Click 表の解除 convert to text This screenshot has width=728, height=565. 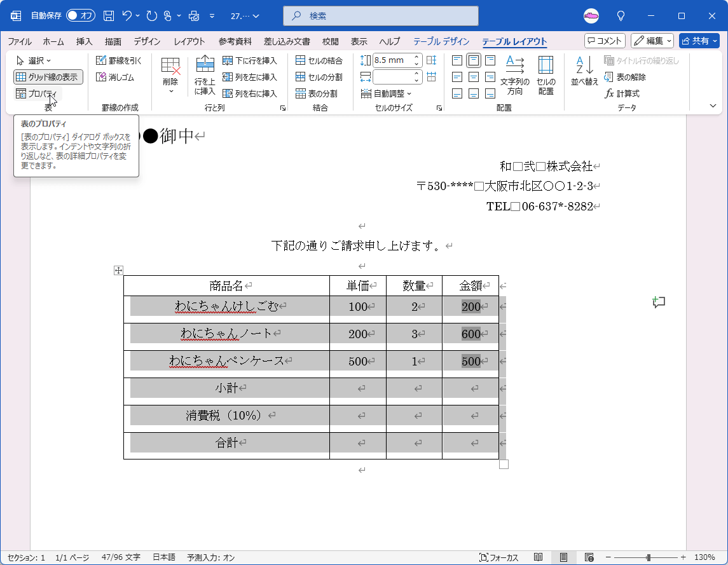point(626,77)
